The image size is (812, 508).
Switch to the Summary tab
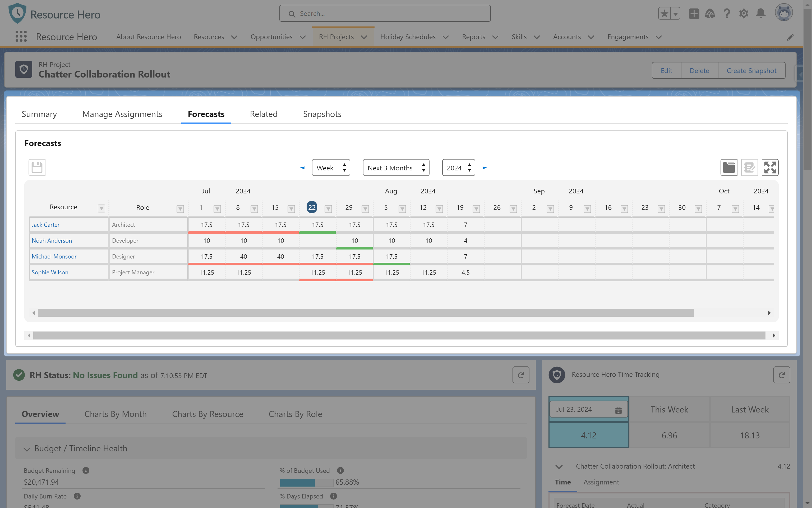click(x=39, y=114)
